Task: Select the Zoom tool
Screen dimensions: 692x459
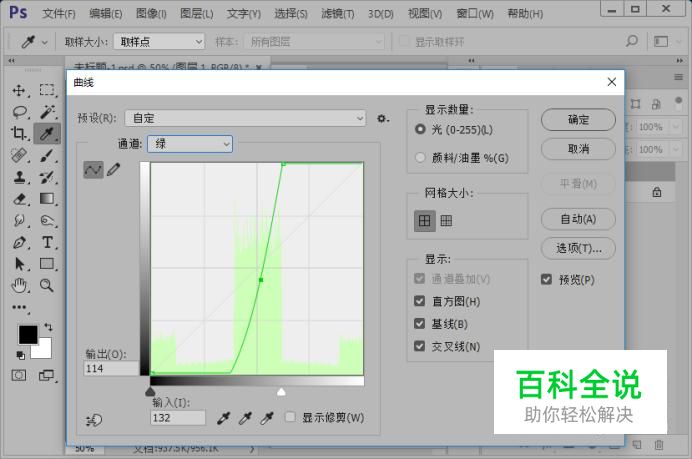Action: (x=47, y=286)
